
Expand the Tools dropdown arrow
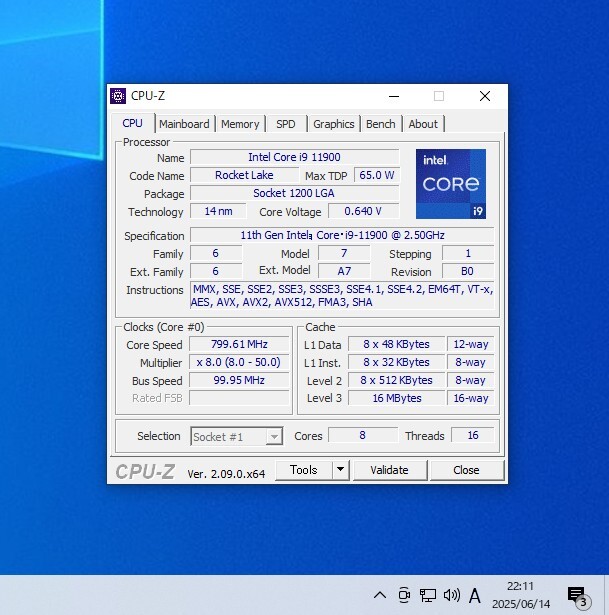click(x=340, y=470)
